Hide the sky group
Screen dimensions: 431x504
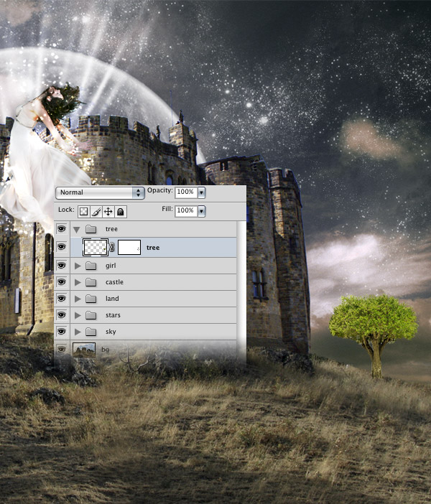[x=62, y=331]
